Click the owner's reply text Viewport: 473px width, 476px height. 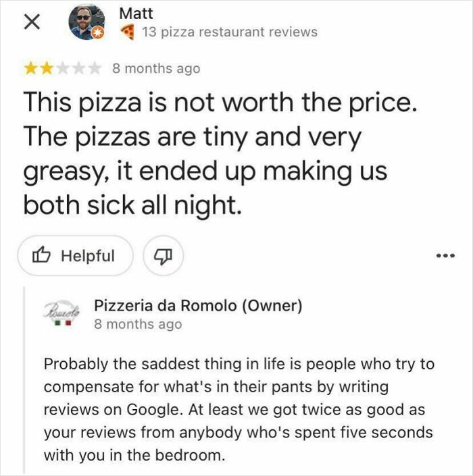(239, 409)
